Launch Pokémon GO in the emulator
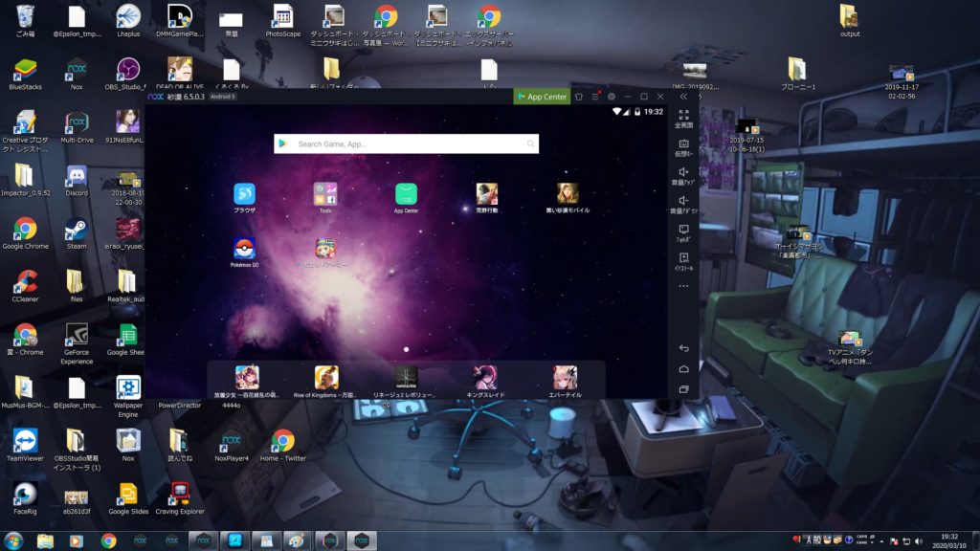 point(244,250)
